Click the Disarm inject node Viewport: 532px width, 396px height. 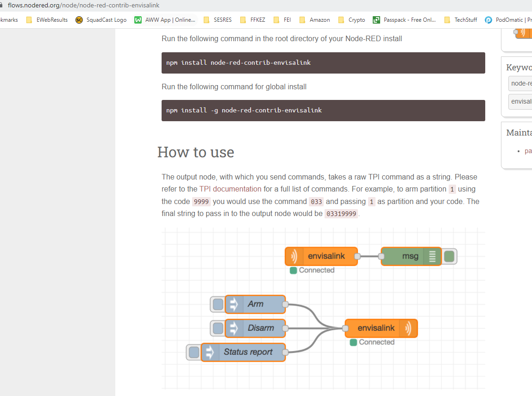(x=255, y=328)
